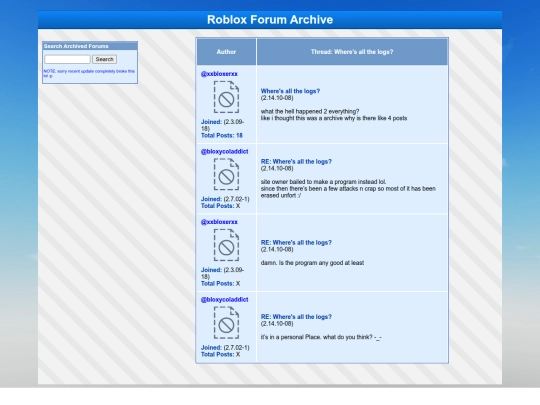This screenshot has width=540, height=405.
Task: Focus the archived forums search text field
Action: (x=68, y=59)
